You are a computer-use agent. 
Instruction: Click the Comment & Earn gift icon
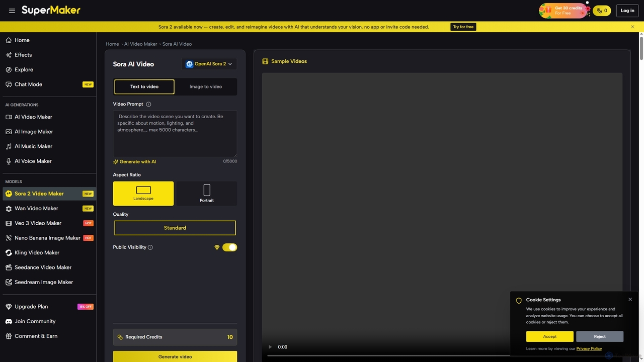coord(9,336)
